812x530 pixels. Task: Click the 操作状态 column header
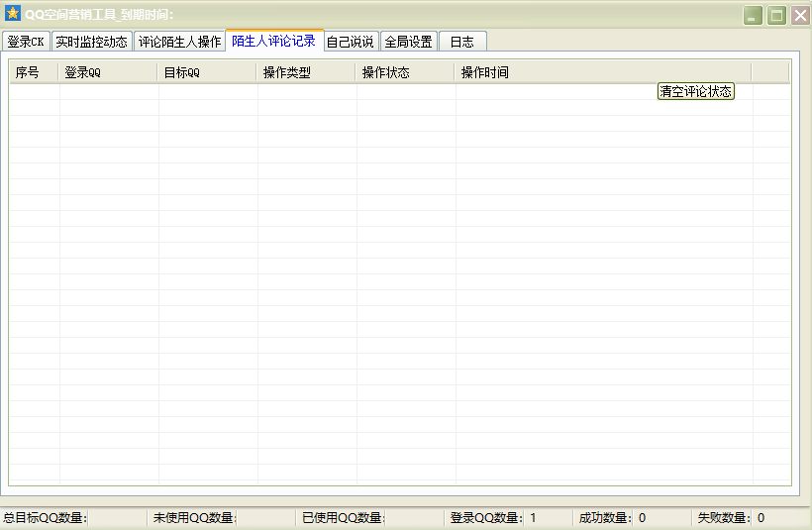(405, 72)
